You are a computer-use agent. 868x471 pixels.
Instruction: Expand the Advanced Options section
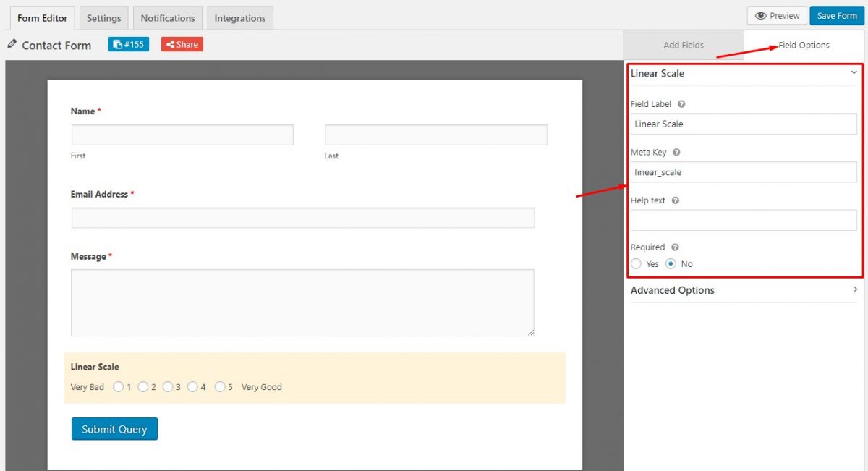click(744, 290)
